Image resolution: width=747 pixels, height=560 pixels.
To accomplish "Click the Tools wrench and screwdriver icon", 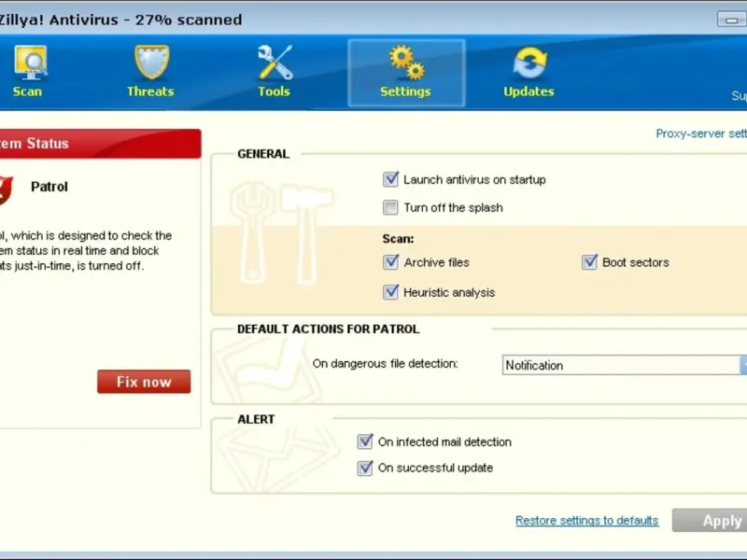I will point(275,62).
